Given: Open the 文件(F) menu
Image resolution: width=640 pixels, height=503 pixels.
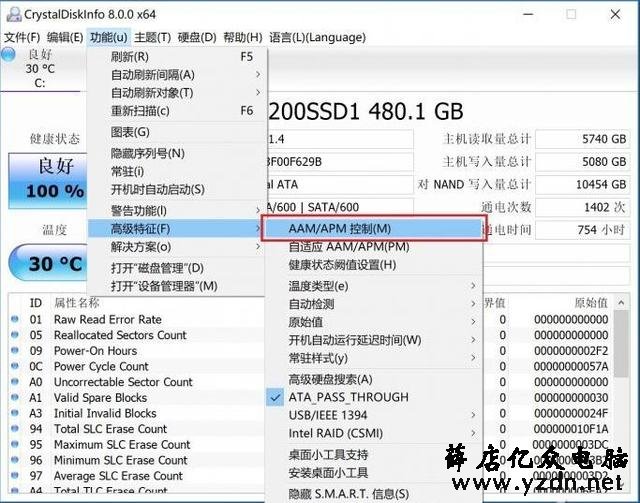Looking at the screenshot, I should click(22, 37).
